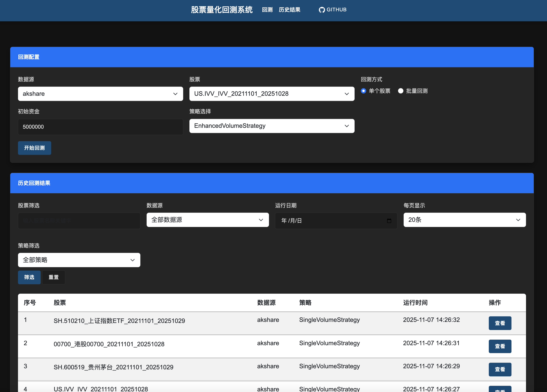The height and width of the screenshot is (392, 547).
Task: Open the 全部策略 filter dropdown
Action: (x=79, y=260)
